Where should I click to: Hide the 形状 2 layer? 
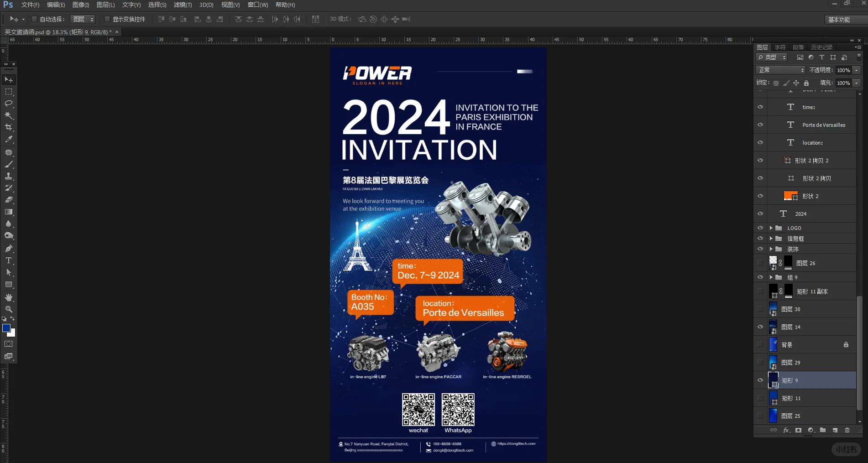click(760, 196)
